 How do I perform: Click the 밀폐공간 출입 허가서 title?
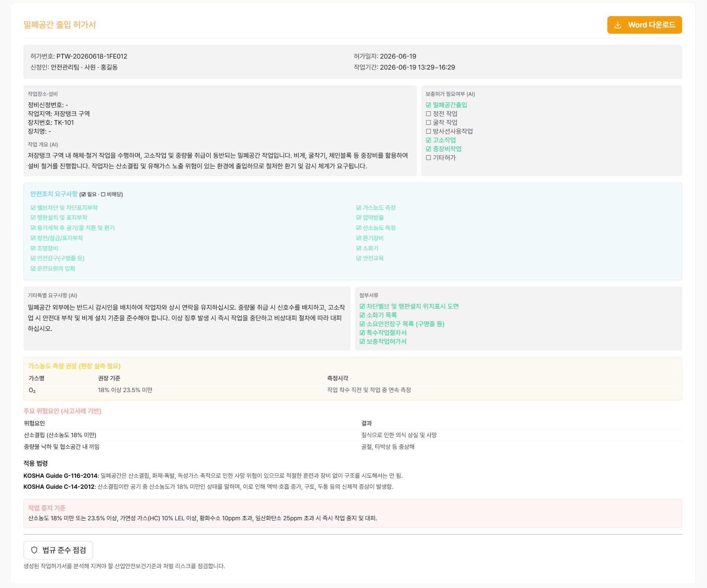coord(60,25)
